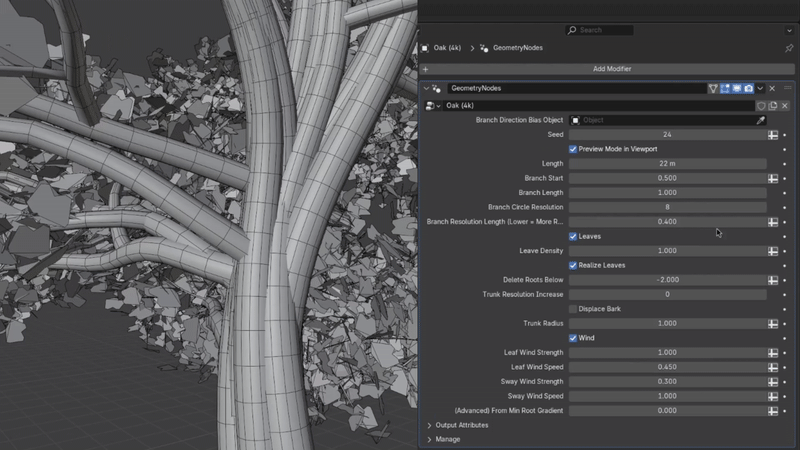Click the Leave Density field at 1.000
The width and height of the screenshot is (800, 450).
pos(667,251)
